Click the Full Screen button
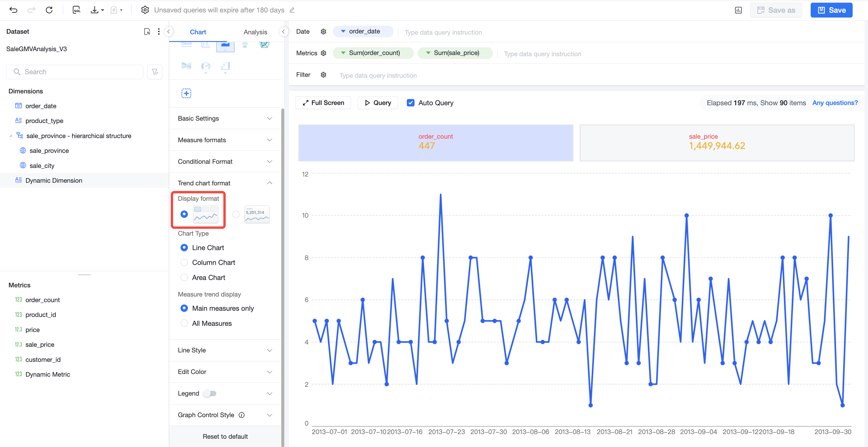The height and width of the screenshot is (447, 868). 323,103
